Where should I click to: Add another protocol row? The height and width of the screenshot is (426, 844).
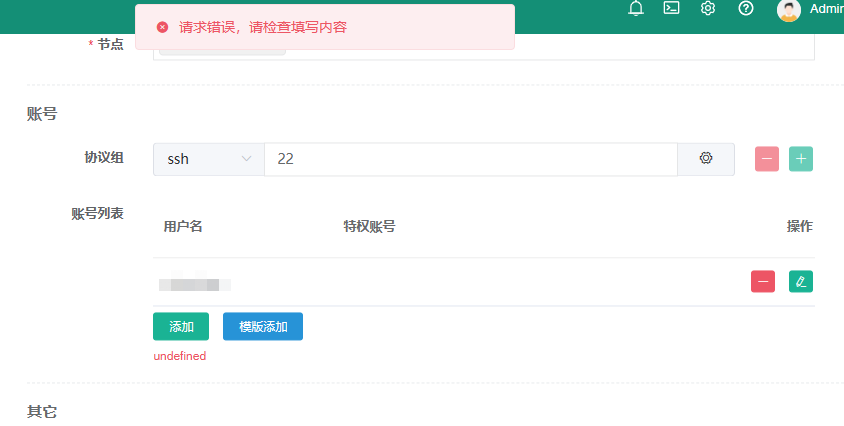click(801, 159)
